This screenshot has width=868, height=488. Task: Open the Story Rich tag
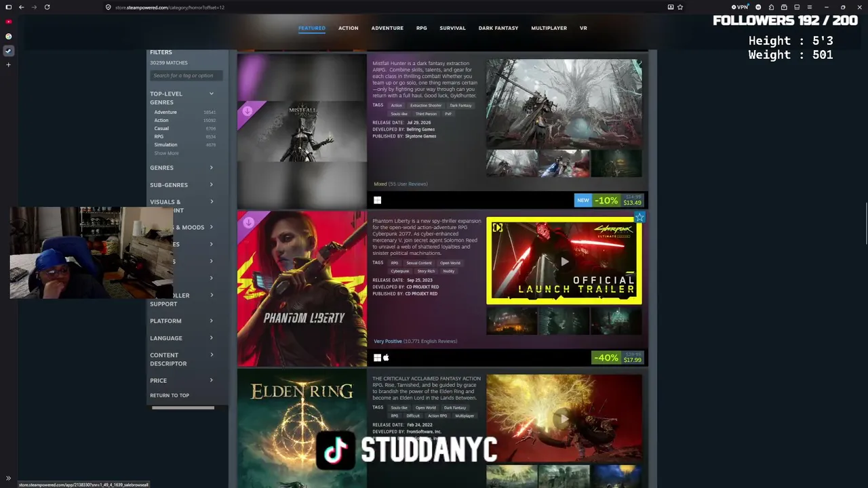click(x=427, y=271)
